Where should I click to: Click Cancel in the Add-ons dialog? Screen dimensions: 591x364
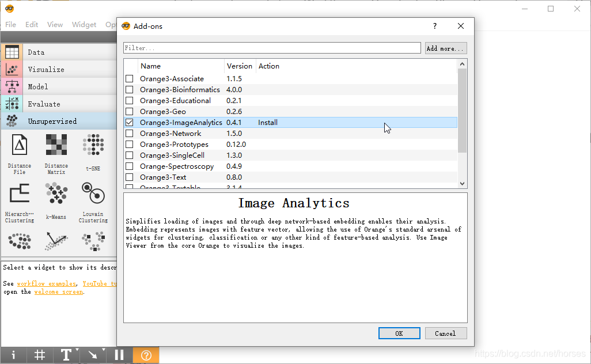point(446,333)
